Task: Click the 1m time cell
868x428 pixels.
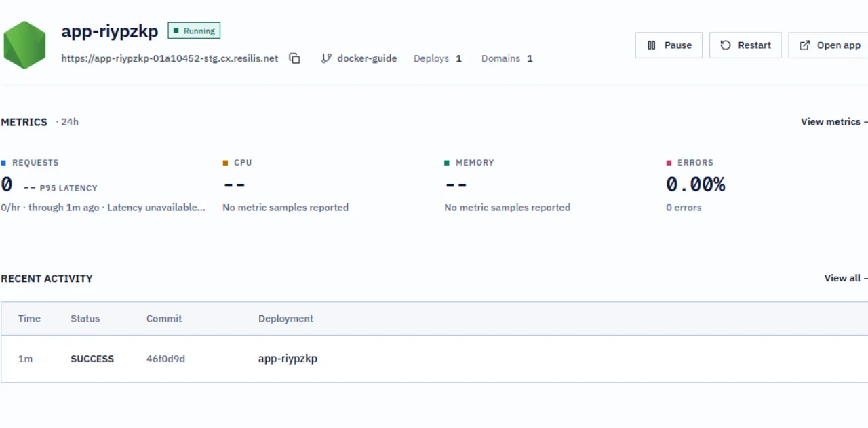Action: (x=25, y=359)
